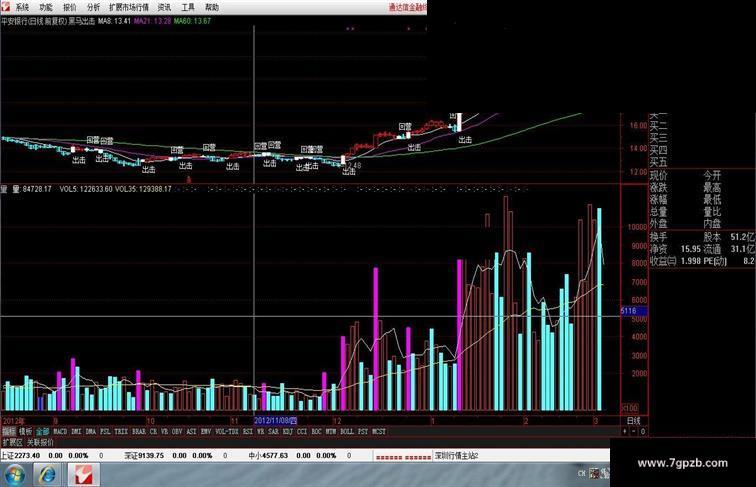
Task: Switch to FSL indicator
Action: (x=105, y=432)
